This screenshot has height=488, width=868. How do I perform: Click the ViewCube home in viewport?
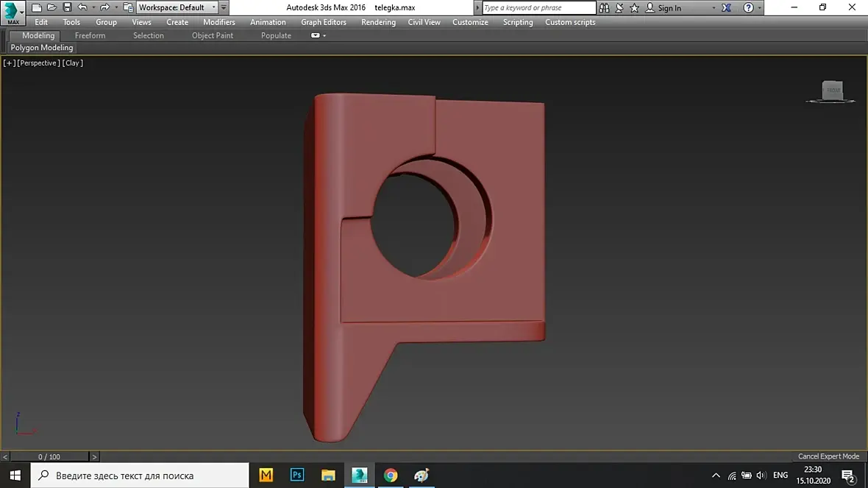click(832, 91)
